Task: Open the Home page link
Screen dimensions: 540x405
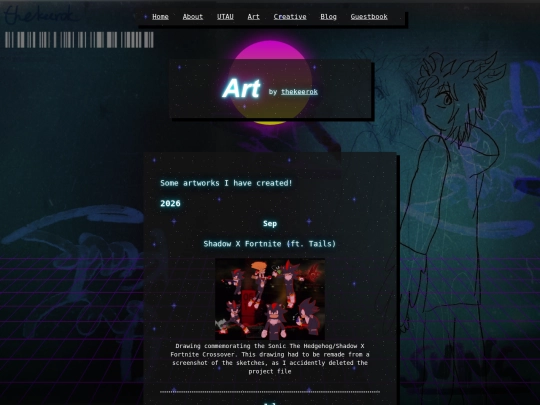Action: (x=160, y=17)
